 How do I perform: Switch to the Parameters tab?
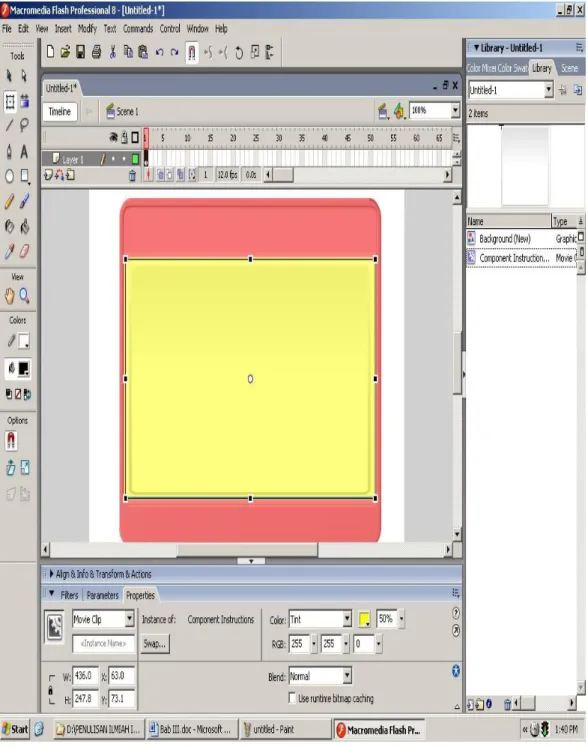point(102,595)
